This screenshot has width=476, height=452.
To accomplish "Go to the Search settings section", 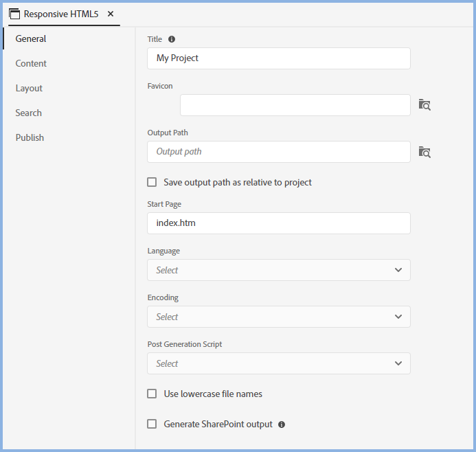I will [x=29, y=113].
